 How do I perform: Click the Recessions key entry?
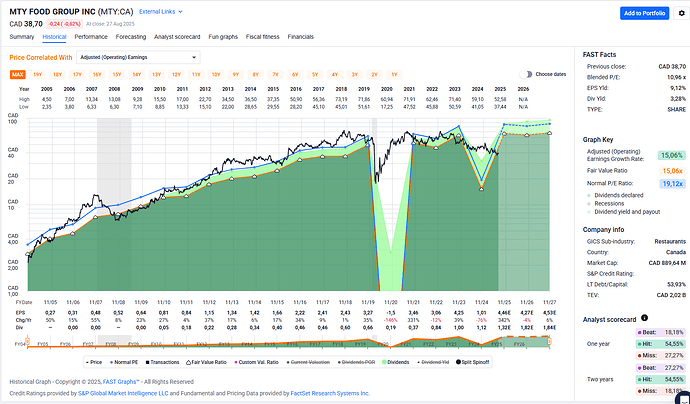609,203
